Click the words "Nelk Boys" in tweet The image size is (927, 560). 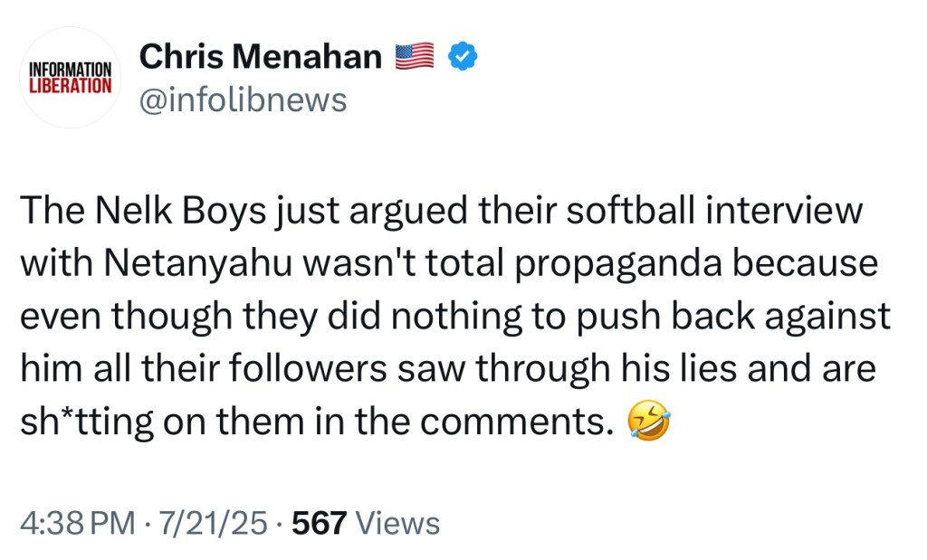173,211
